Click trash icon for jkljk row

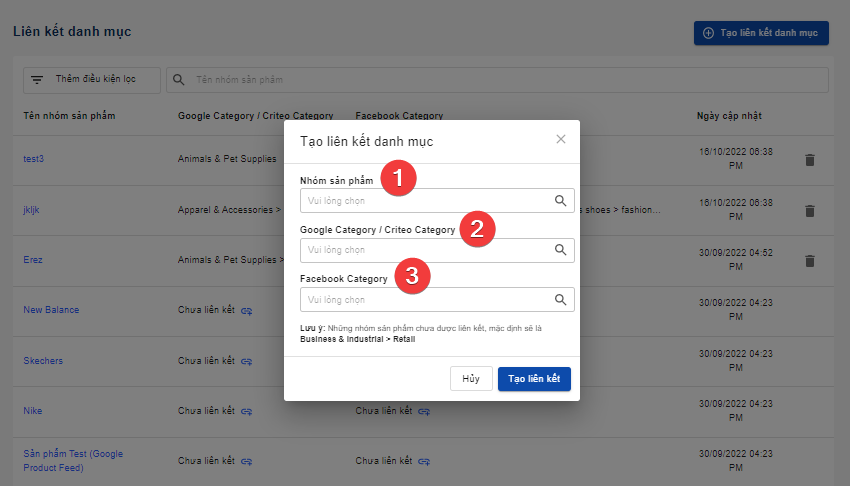810,210
